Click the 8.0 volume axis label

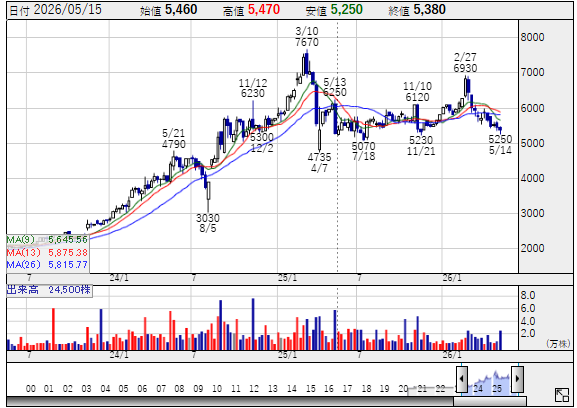(528, 295)
